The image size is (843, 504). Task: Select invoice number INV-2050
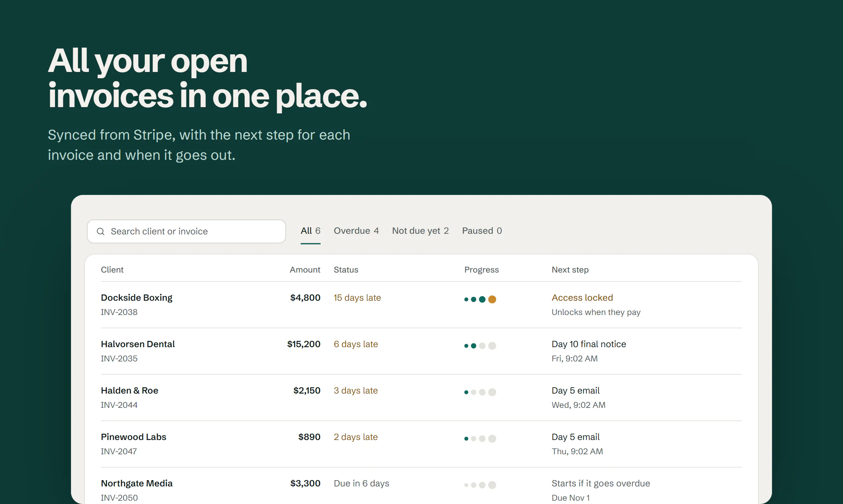(119, 498)
